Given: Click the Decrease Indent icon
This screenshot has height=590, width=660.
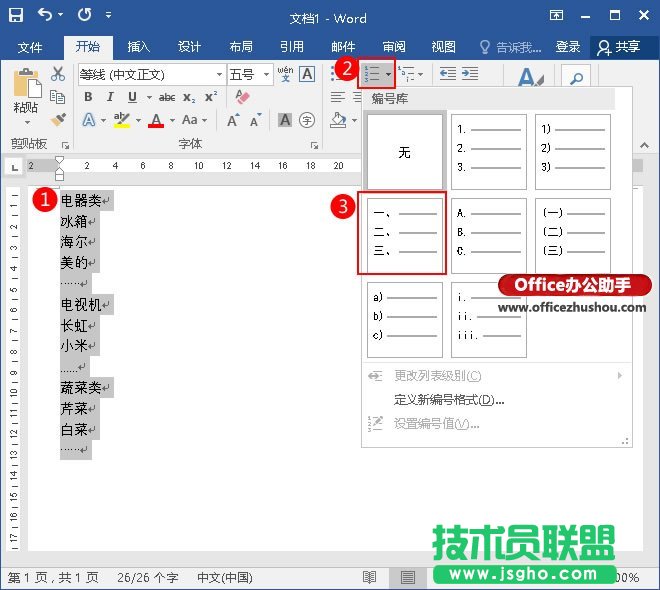Looking at the screenshot, I should tap(448, 74).
